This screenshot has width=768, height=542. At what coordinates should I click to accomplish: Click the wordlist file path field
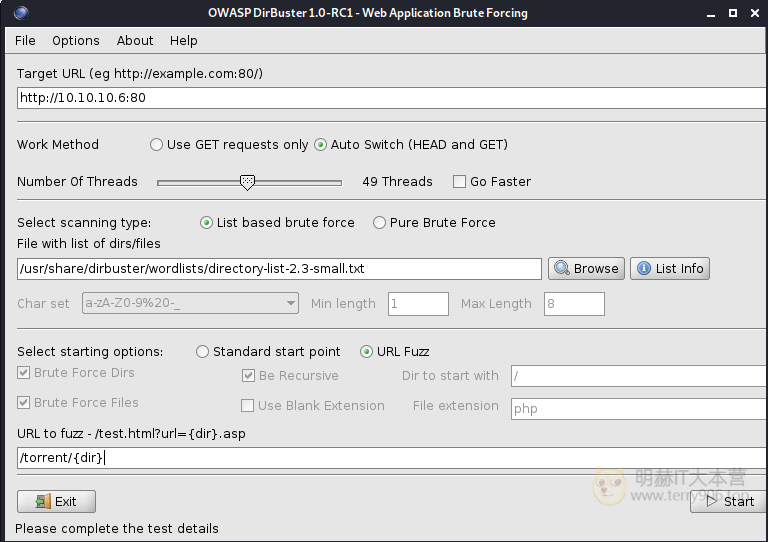pos(279,269)
